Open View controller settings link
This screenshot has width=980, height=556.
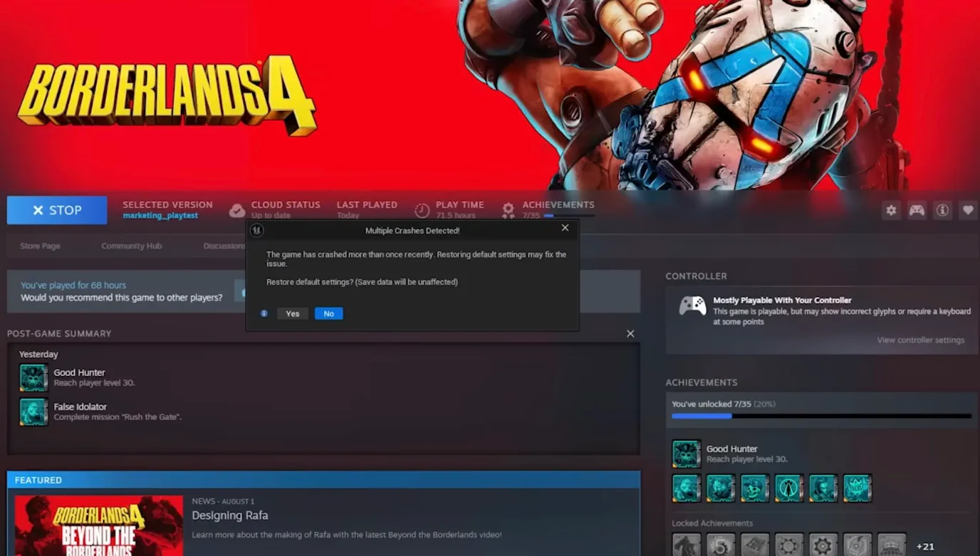(x=920, y=340)
